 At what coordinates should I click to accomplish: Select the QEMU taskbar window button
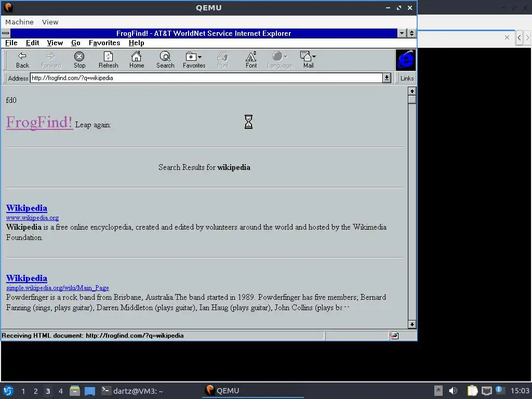pyautogui.click(x=253, y=391)
